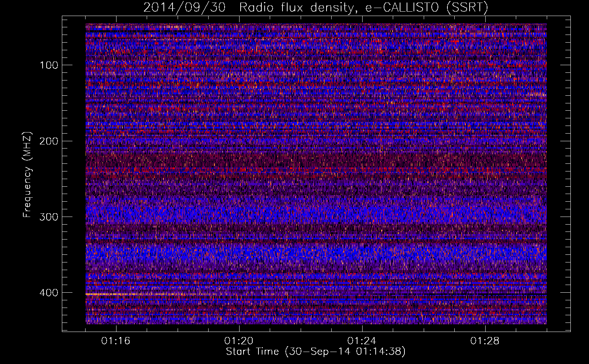The width and height of the screenshot is (589, 364).
Task: Click the 'Start Time (30-Sep-14 01:14:38)' label
Action: tap(316, 352)
